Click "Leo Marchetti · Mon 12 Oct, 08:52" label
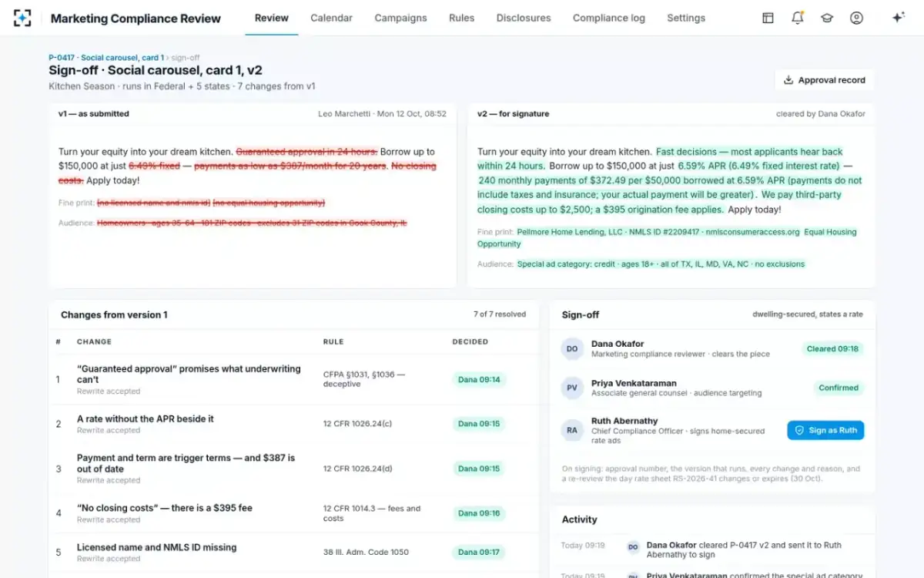This screenshot has width=924, height=578. click(x=382, y=113)
